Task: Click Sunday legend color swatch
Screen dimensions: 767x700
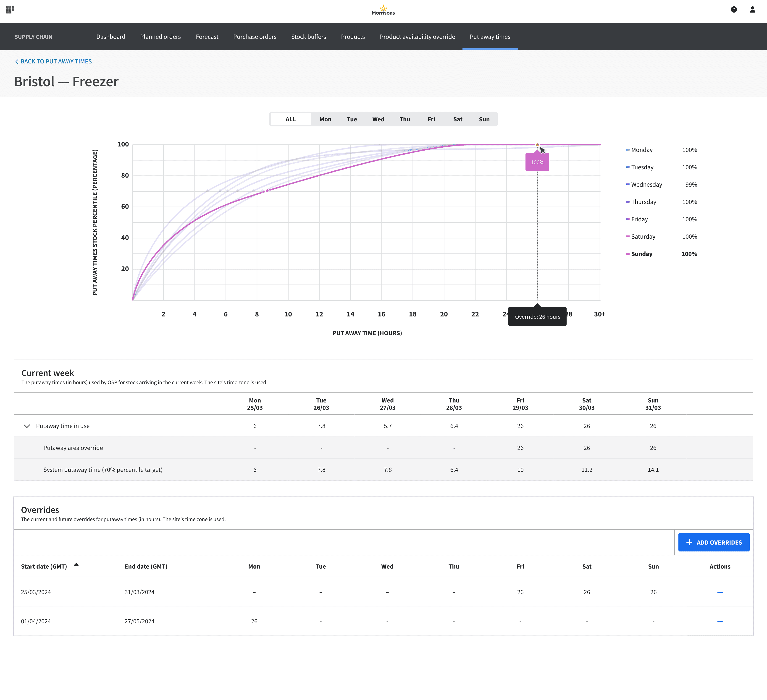Action: [x=627, y=254]
